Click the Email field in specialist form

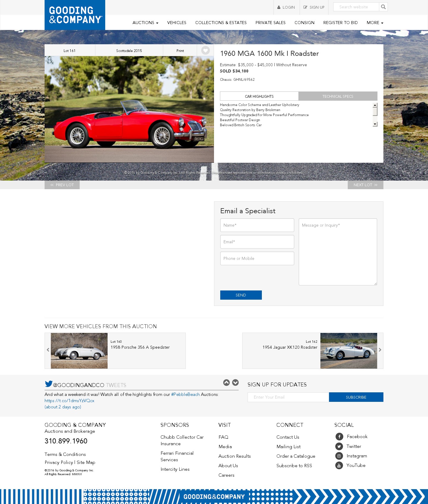tap(257, 242)
